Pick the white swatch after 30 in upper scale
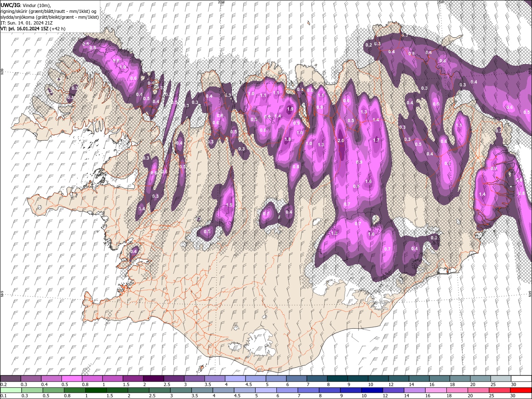532x399 pixels. click(521, 379)
